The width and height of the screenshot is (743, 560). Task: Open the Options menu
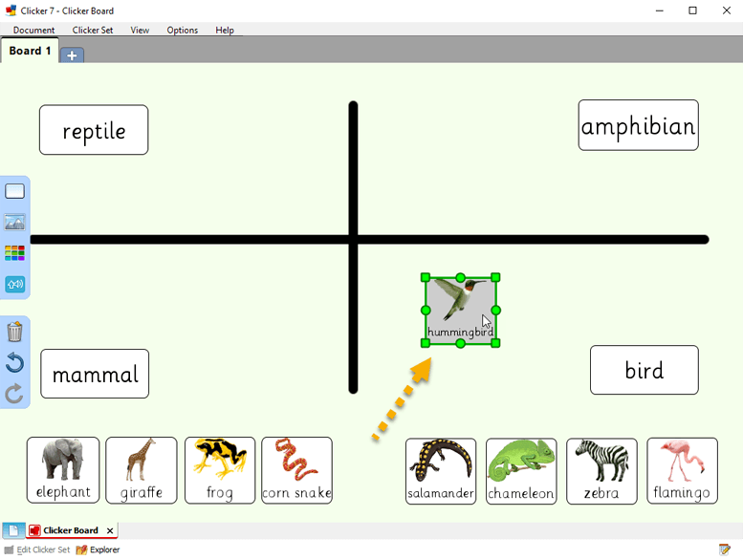(x=182, y=30)
